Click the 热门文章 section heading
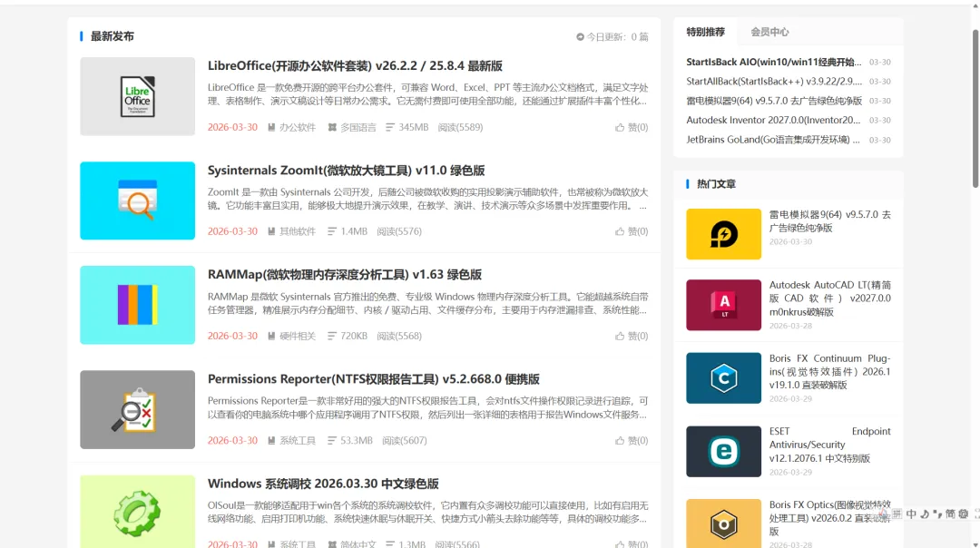980x548 pixels. pyautogui.click(x=716, y=183)
